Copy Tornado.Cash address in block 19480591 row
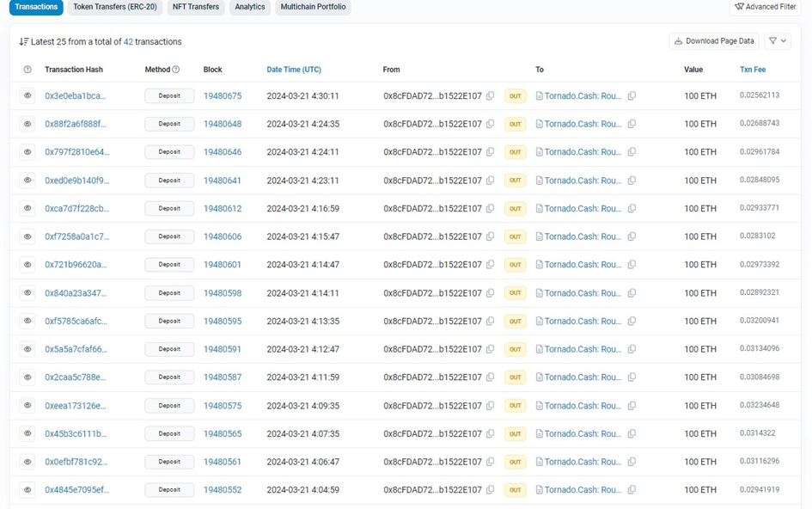Viewport: 812px width, 509px height. coord(632,349)
